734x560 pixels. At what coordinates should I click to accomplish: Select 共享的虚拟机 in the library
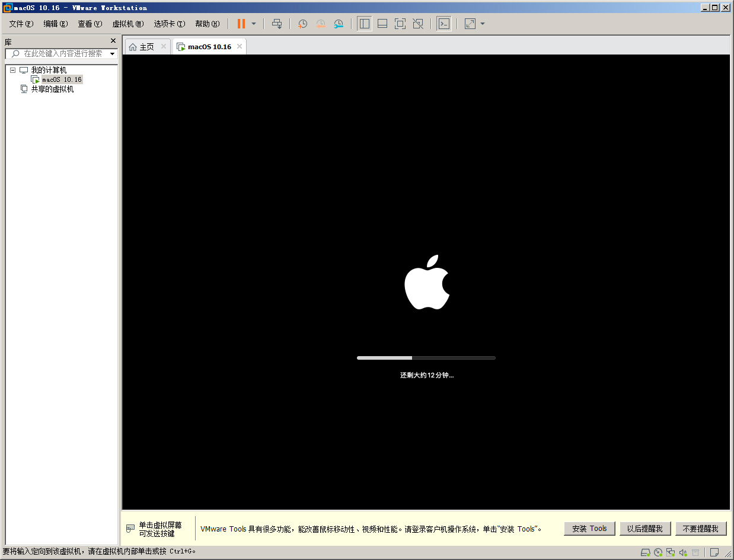(x=52, y=89)
